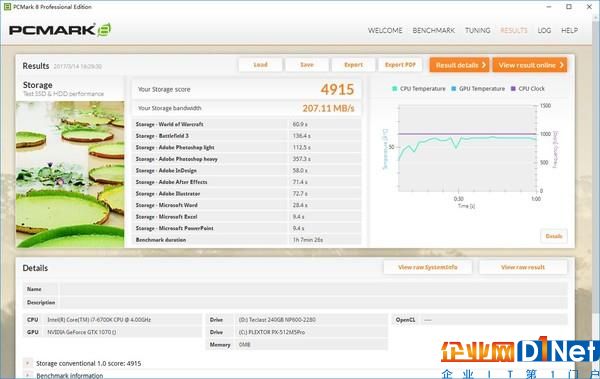This screenshot has height=379, width=600.
Task: Click the Load button
Action: [260, 65]
